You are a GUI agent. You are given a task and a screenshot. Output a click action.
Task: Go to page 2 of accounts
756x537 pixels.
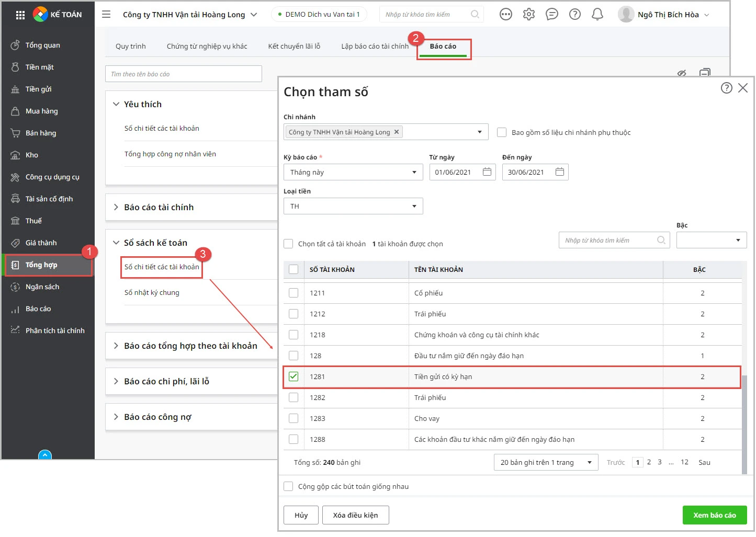click(649, 462)
